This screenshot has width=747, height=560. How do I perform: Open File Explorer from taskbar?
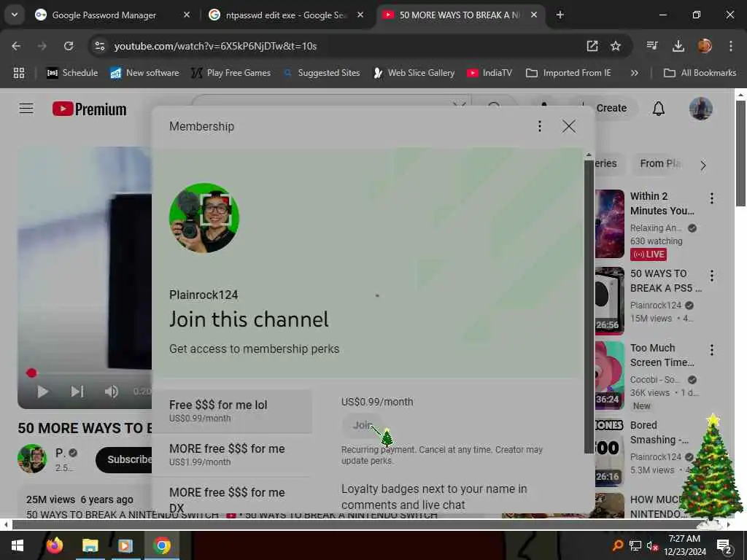pos(90,545)
